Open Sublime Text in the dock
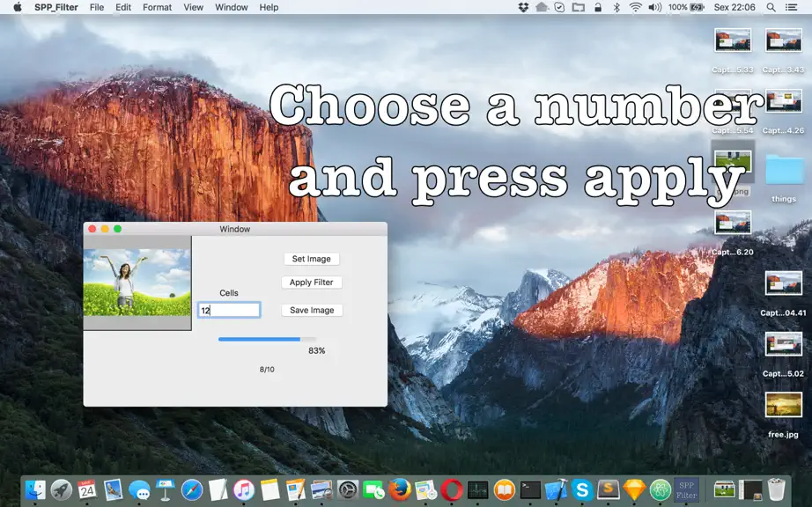The image size is (812, 507). pyautogui.click(x=608, y=489)
